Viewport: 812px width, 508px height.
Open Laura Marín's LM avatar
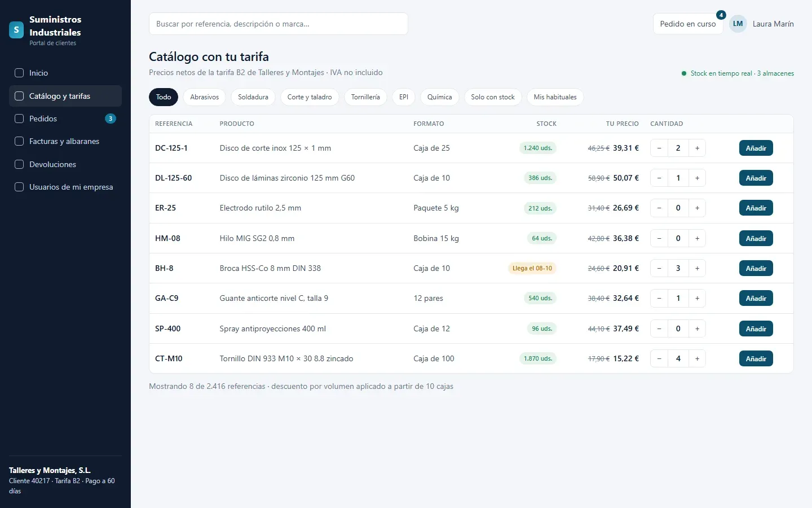pos(738,24)
